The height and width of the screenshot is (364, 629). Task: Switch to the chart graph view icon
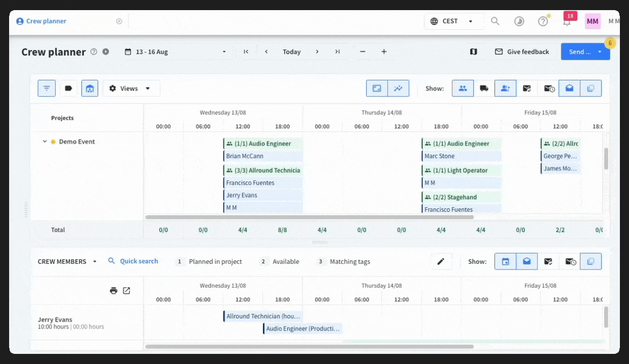click(x=398, y=88)
